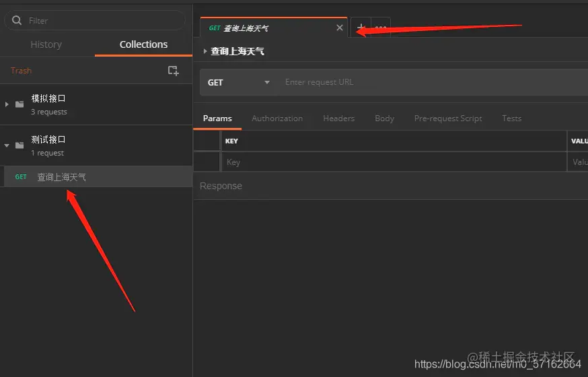Switch to the History tab
This screenshot has height=377, width=588.
46,44
